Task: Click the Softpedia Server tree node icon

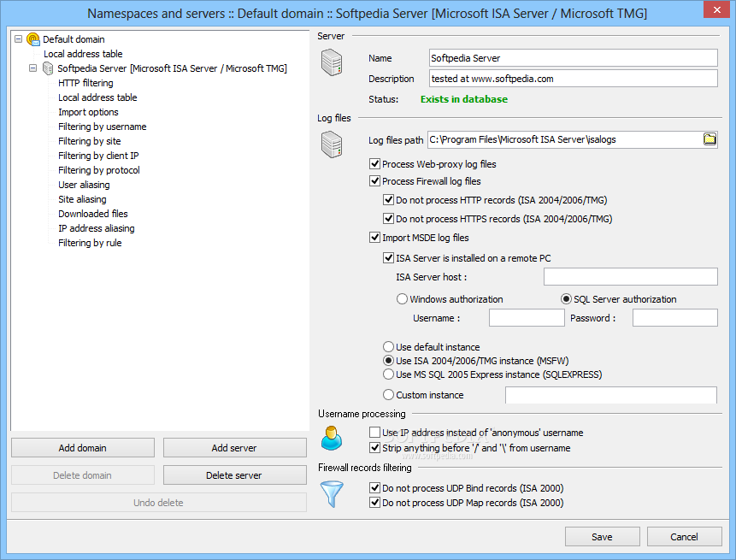Action: (47, 68)
